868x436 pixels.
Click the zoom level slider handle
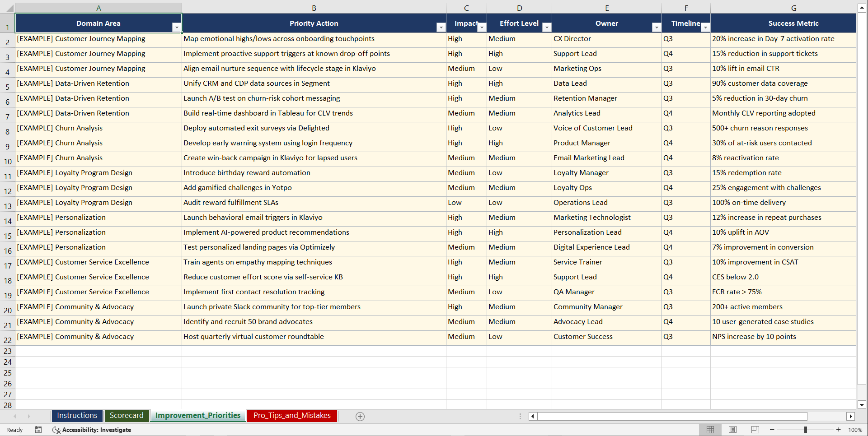click(805, 430)
